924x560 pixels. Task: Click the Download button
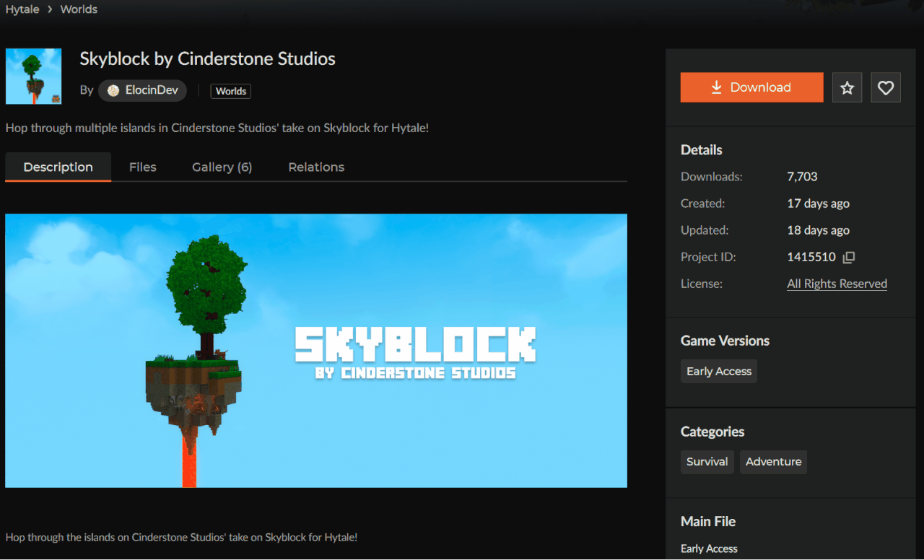click(x=751, y=87)
